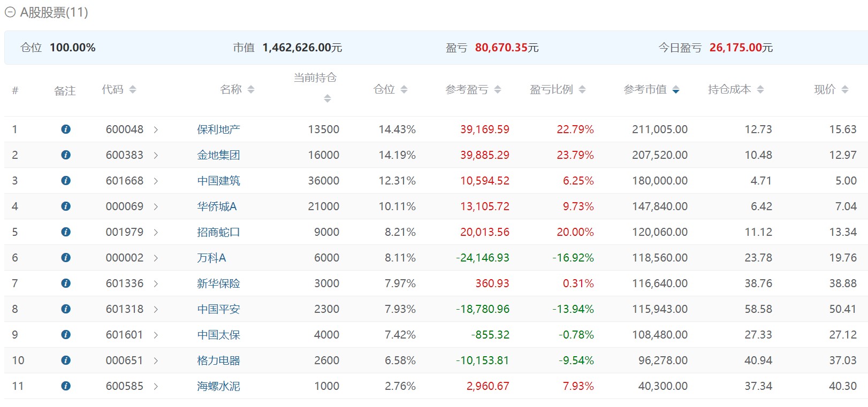Viewport: 868px width, 407px height.
Task: Expand the chevron next to code 000069
Action: point(156,207)
